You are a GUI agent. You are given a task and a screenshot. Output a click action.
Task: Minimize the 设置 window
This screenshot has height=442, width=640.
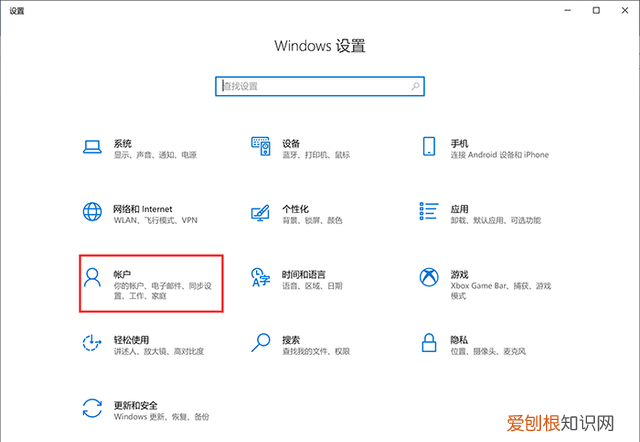(568, 10)
